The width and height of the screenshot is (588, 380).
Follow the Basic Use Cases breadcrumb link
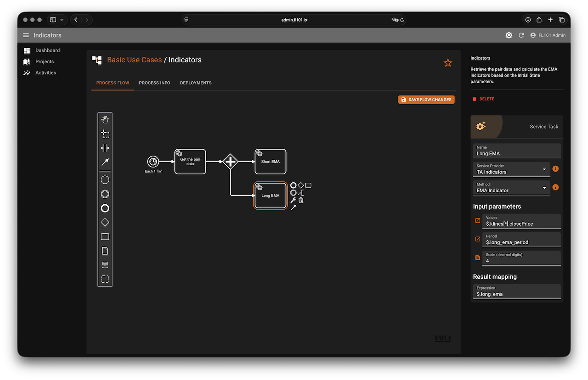point(134,60)
